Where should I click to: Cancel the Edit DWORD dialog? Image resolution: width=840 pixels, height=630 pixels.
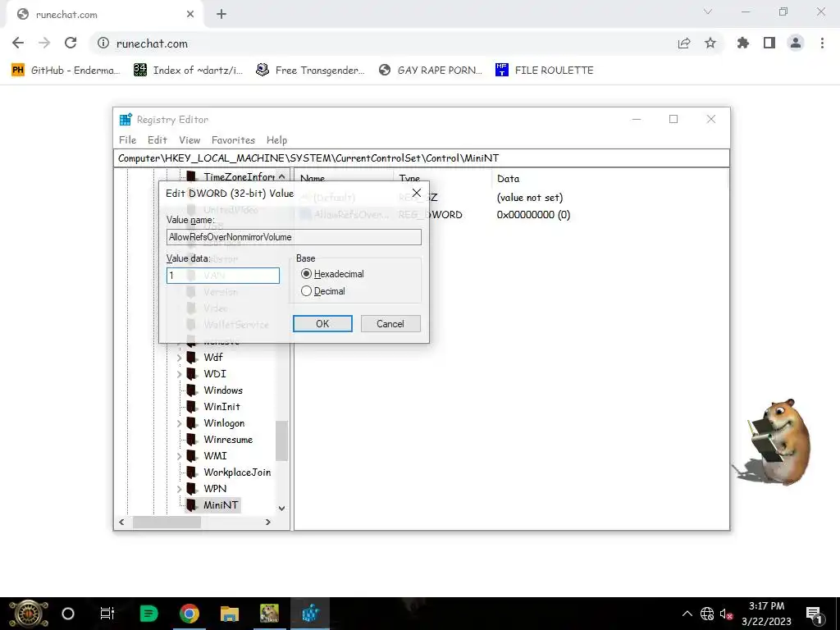tap(390, 323)
